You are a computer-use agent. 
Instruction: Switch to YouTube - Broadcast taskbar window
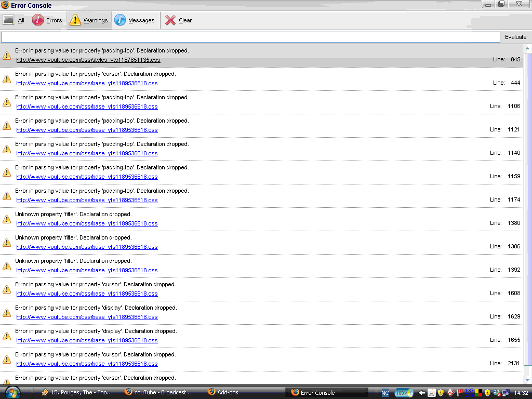pos(160,393)
